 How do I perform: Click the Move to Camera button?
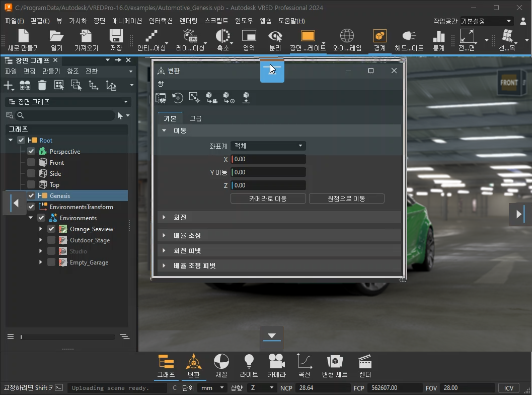click(268, 199)
